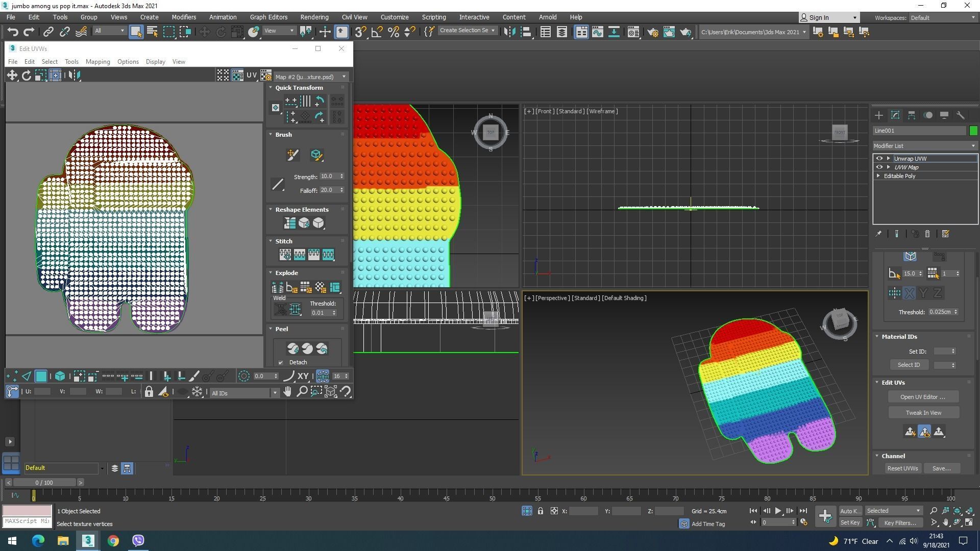Open the Graph Editors menu
The image size is (980, 551).
click(x=268, y=17)
